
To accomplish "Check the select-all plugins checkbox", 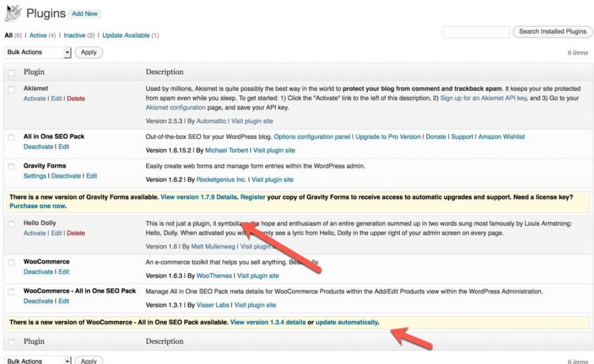I will point(12,72).
